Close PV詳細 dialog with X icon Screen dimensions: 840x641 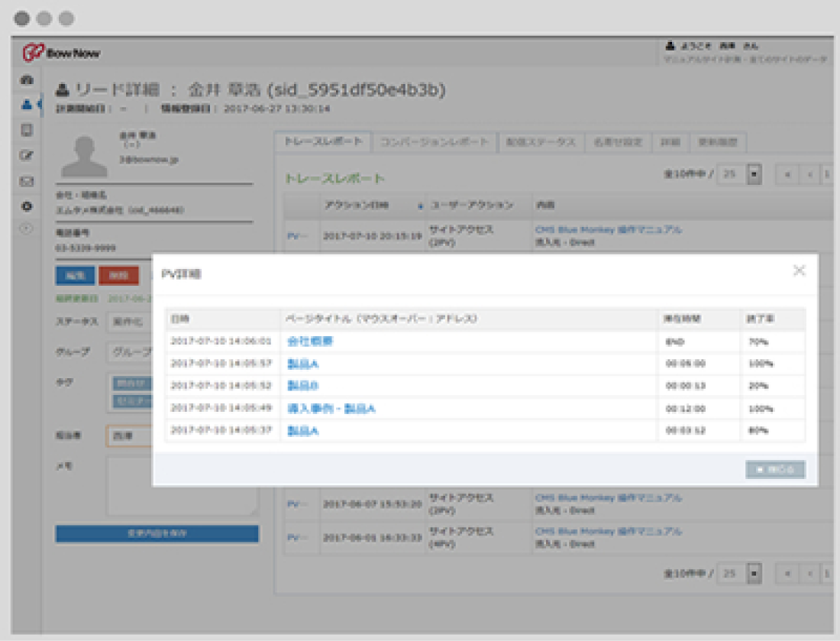[x=799, y=270]
